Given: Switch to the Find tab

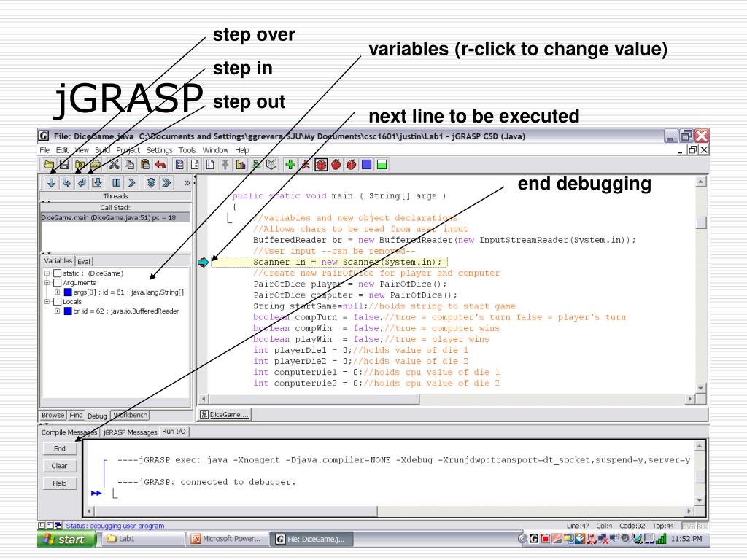Looking at the screenshot, I should click(x=76, y=415).
